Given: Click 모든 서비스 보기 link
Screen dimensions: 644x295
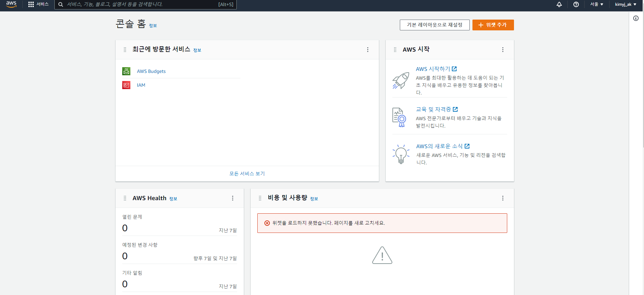Looking at the screenshot, I should tap(247, 173).
